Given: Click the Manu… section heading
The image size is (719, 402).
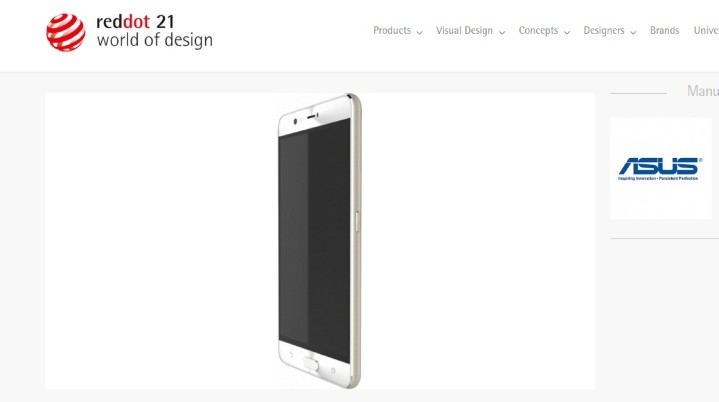Looking at the screenshot, I should (702, 91).
